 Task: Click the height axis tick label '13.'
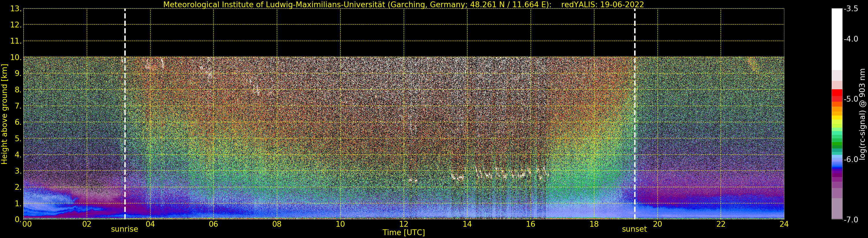[x=16, y=9]
